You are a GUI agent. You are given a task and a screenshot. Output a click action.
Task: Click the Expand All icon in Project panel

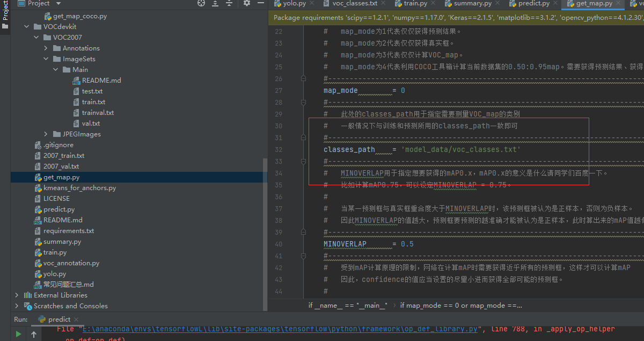coord(216,3)
